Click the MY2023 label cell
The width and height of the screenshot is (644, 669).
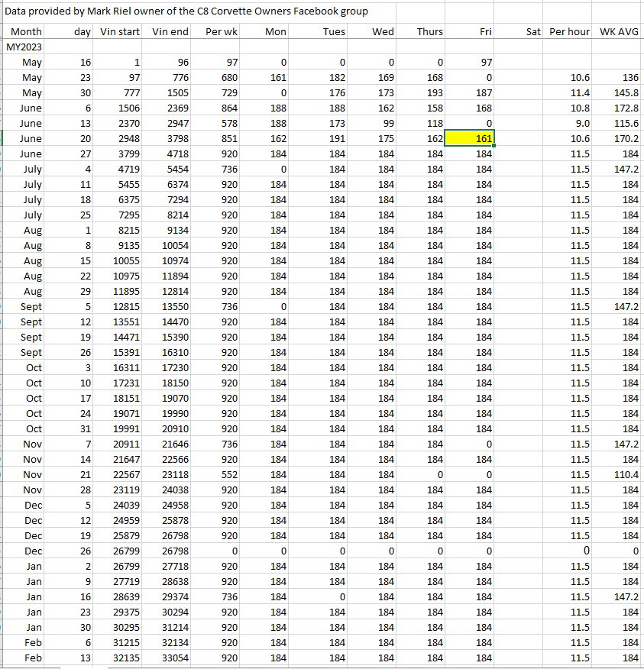23,47
